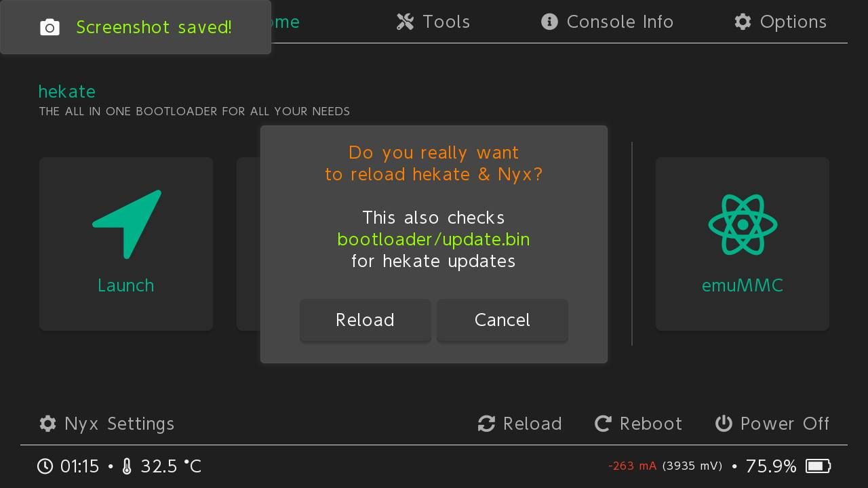
Task: Cancel the reload confirmation dialog
Action: [x=502, y=320]
